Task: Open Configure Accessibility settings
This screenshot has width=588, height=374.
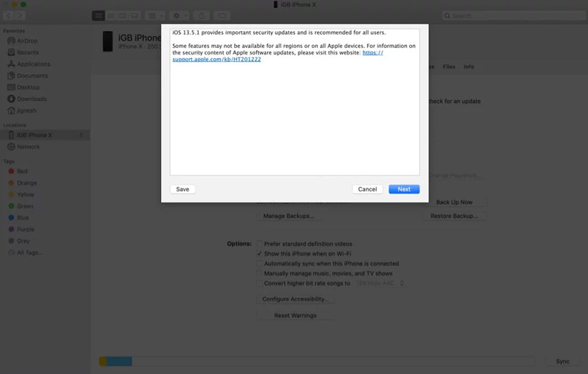Action: (295, 299)
